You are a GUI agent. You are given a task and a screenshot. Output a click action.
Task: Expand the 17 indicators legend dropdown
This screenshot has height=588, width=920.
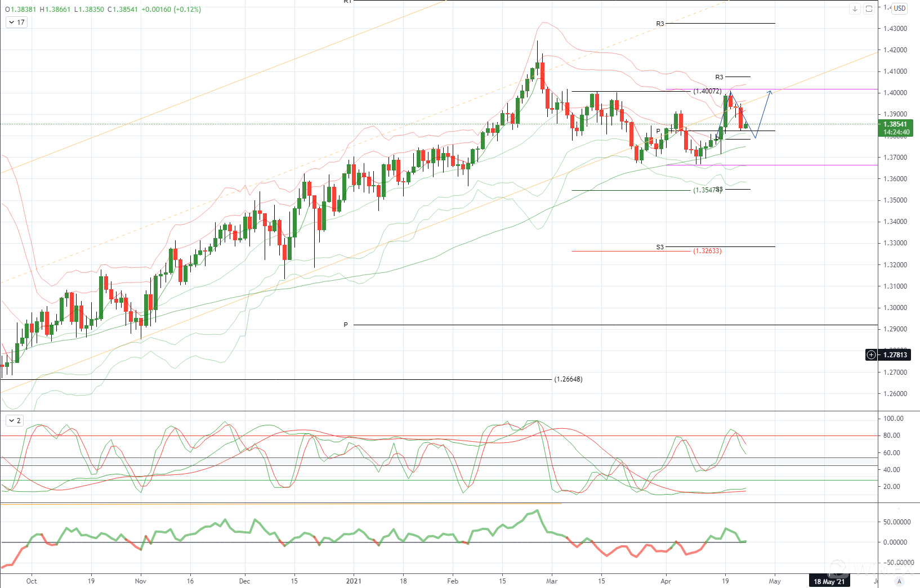tap(16, 23)
